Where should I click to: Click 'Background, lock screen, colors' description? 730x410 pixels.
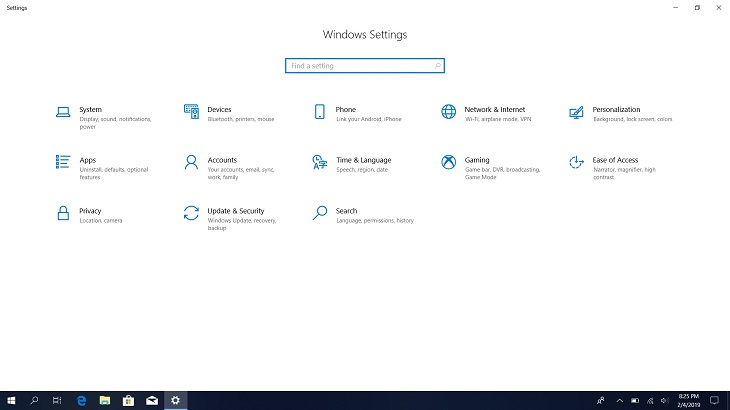pos(633,119)
